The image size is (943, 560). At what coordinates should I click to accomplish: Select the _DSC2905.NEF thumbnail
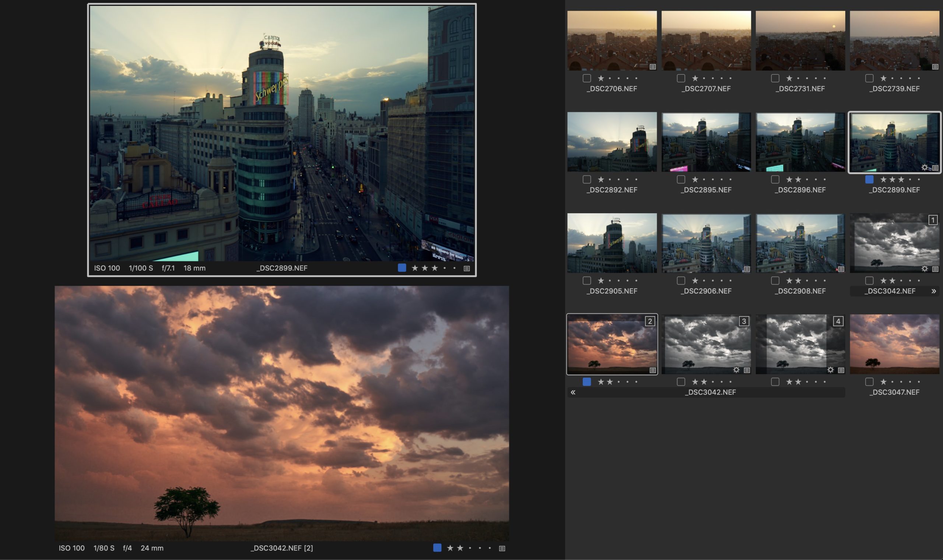612,243
